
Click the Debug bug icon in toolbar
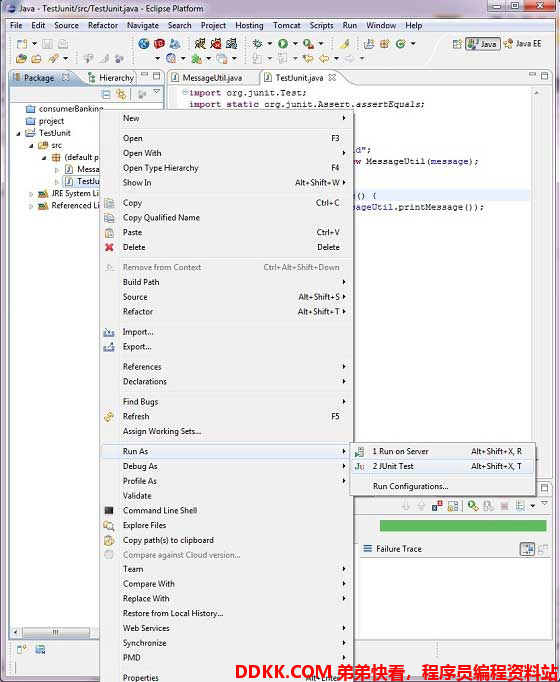click(258, 44)
